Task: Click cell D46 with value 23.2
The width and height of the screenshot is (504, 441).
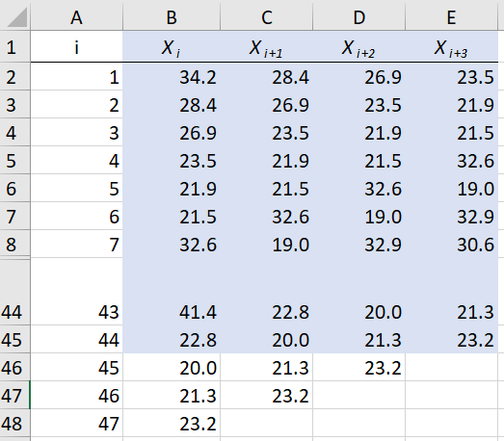Action: click(359, 368)
